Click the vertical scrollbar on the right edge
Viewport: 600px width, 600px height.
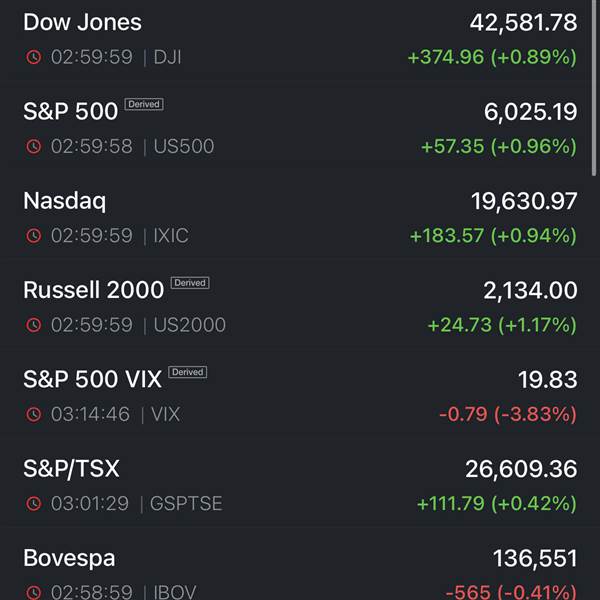(593, 88)
